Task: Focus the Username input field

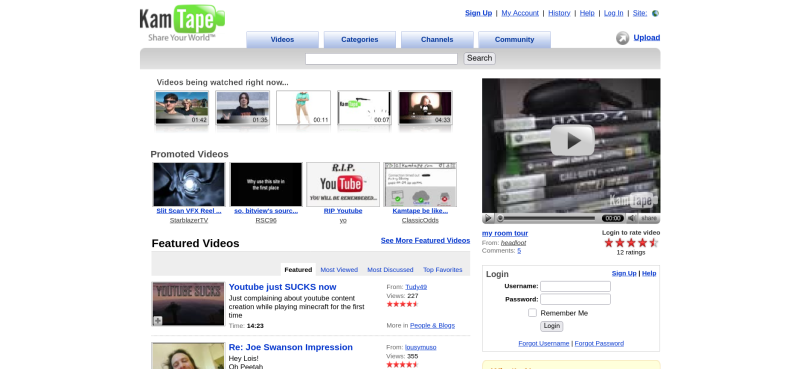Action: pos(576,286)
